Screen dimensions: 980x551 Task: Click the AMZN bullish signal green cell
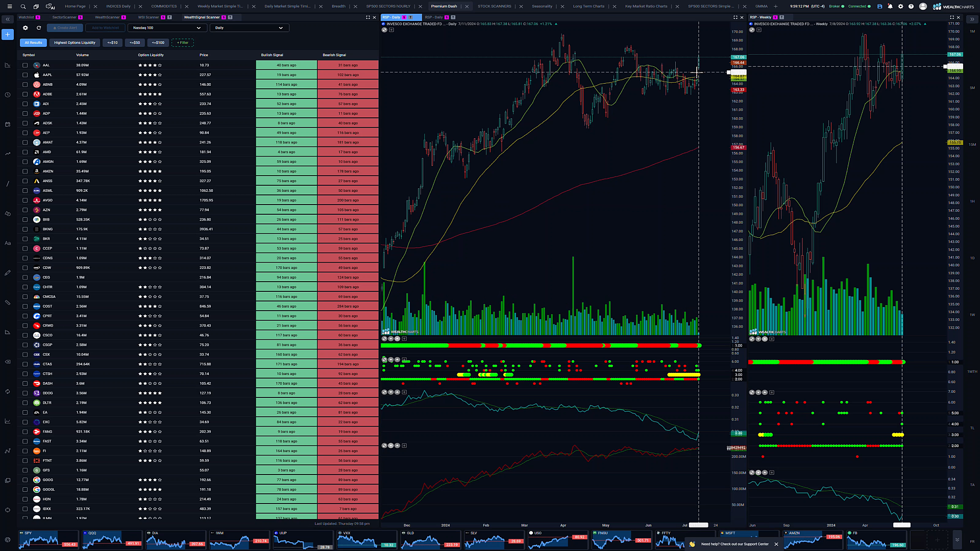point(286,171)
